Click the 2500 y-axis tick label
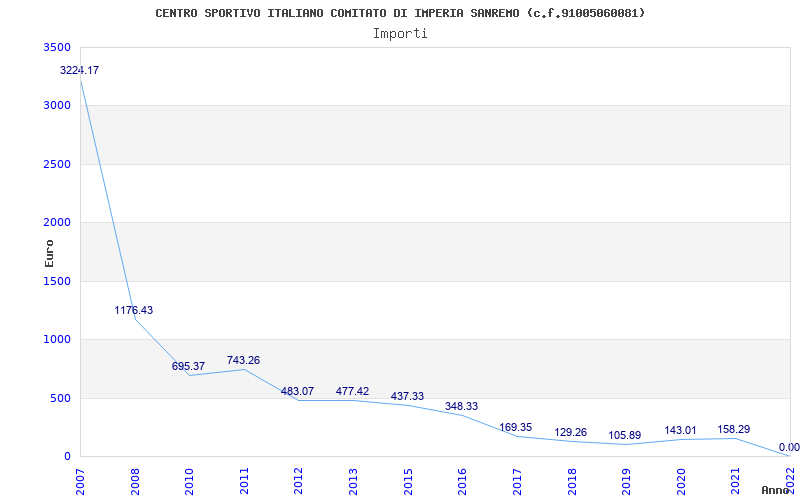800x500 pixels. [57, 164]
